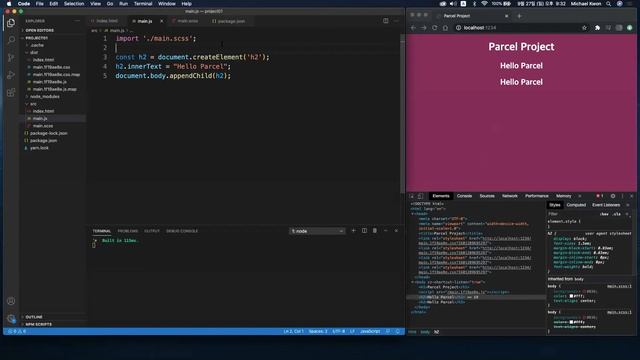Open the browser home page icon

(445, 28)
